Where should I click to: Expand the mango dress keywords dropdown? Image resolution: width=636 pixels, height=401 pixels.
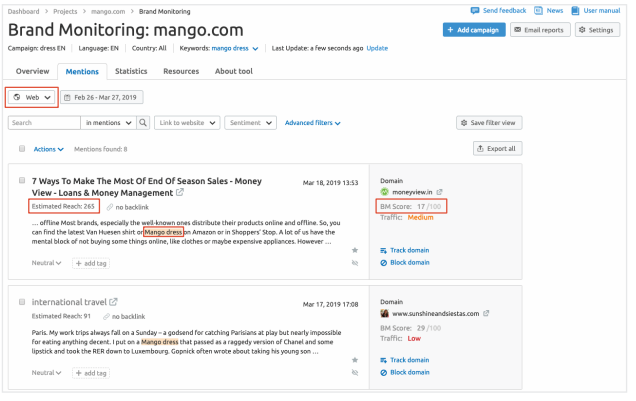pos(235,48)
